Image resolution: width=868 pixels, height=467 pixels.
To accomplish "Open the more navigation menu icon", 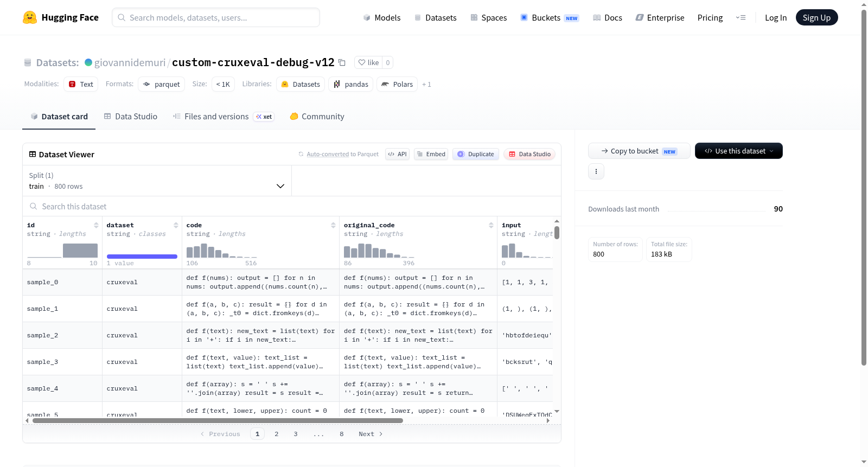I will tap(741, 17).
